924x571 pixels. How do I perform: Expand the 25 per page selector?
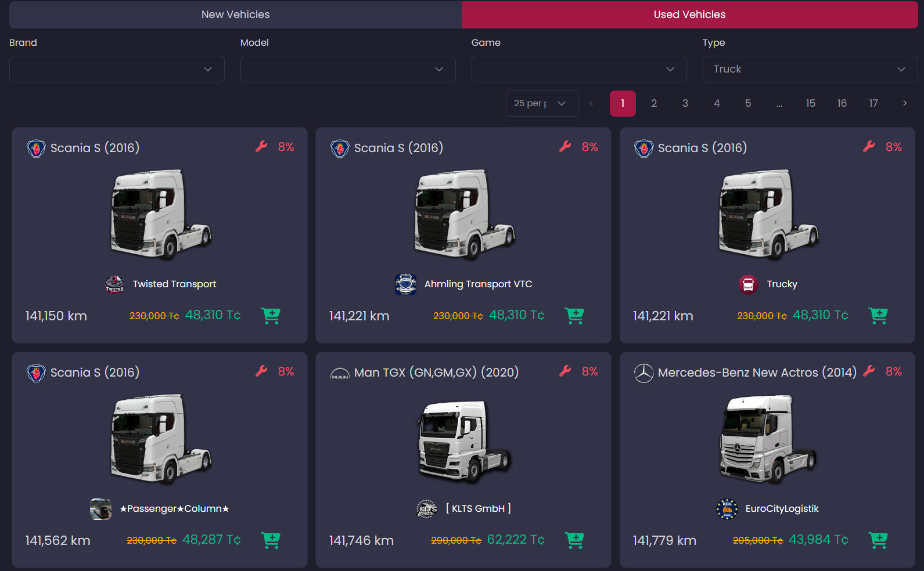click(x=542, y=103)
